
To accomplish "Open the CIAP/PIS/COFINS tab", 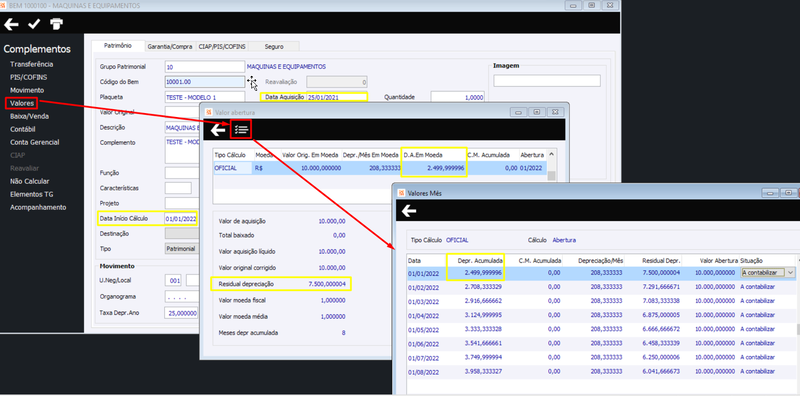I will (222, 46).
